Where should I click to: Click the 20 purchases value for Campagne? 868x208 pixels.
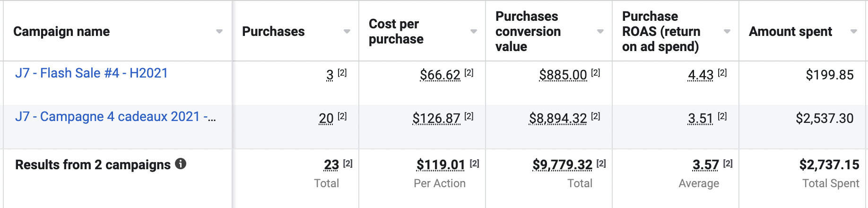coord(326,118)
